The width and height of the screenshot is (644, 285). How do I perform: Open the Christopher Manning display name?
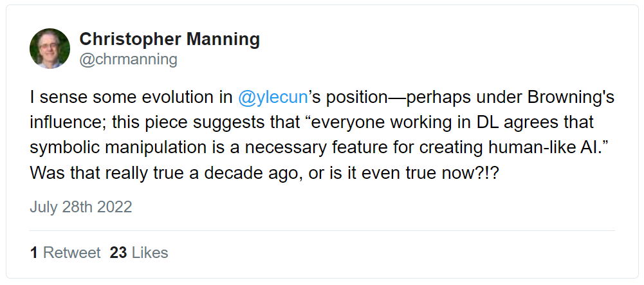tap(169, 39)
